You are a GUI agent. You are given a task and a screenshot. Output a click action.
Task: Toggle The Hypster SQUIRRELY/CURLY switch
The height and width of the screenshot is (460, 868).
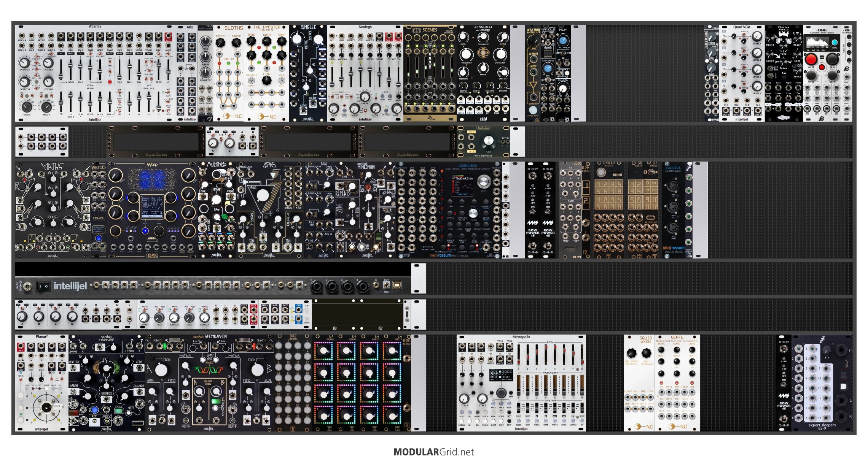pos(252,80)
